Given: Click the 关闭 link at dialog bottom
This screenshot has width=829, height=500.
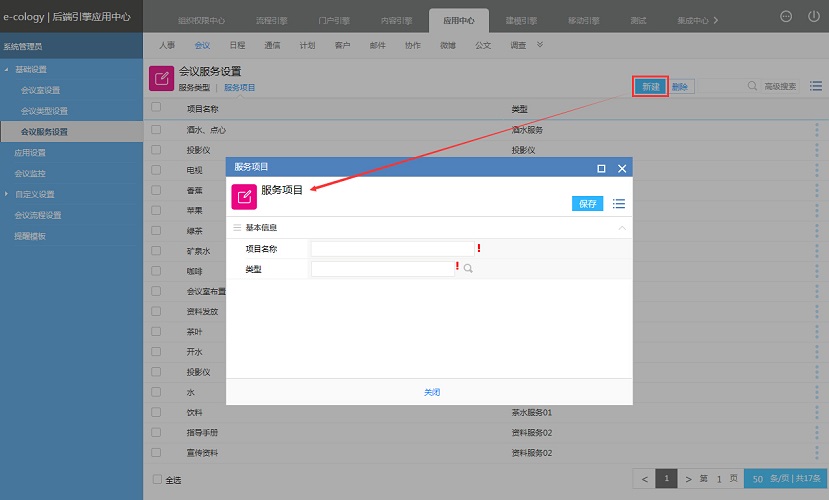Looking at the screenshot, I should [x=432, y=392].
